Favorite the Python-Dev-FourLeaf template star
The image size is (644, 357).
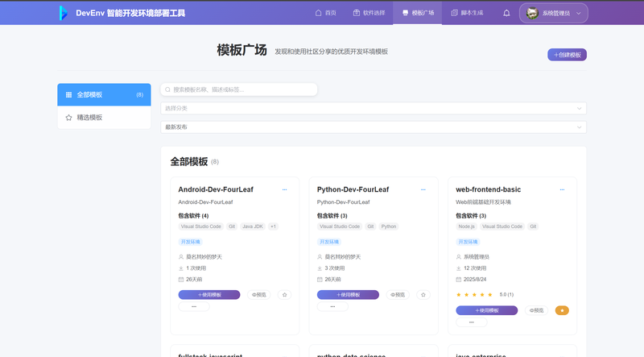(x=423, y=295)
